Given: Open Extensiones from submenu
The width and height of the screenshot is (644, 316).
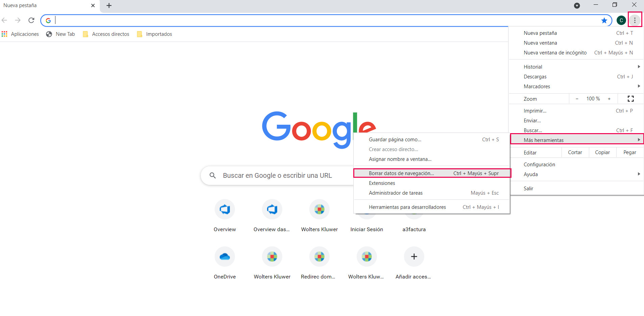Looking at the screenshot, I should click(432, 183).
